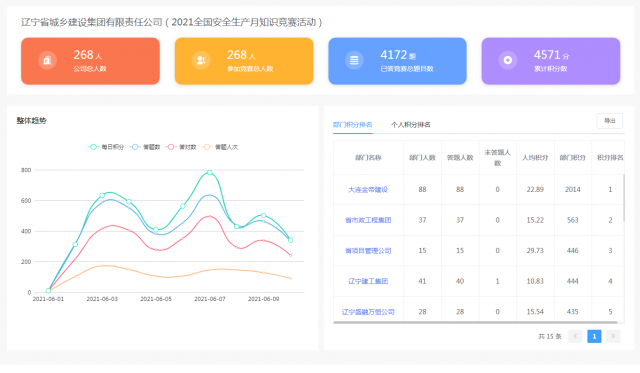The image size is (640, 373).
Task: Click the table horizontal scrollbar
Action: 476,322
